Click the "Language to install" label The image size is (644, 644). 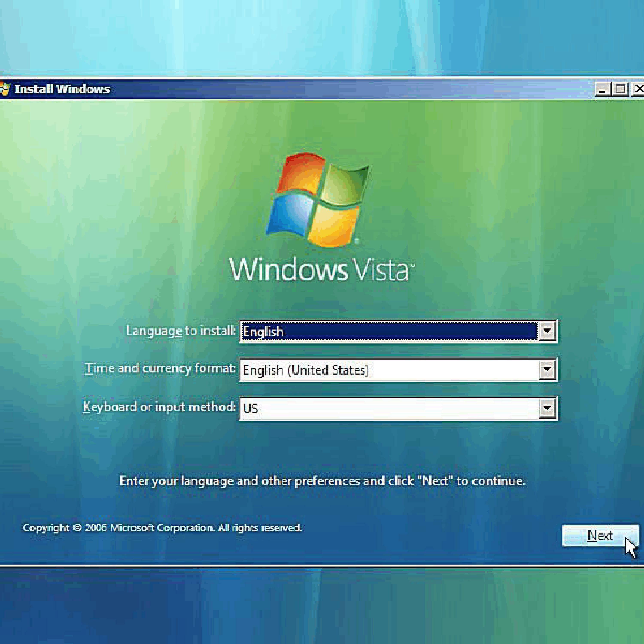pos(181,331)
